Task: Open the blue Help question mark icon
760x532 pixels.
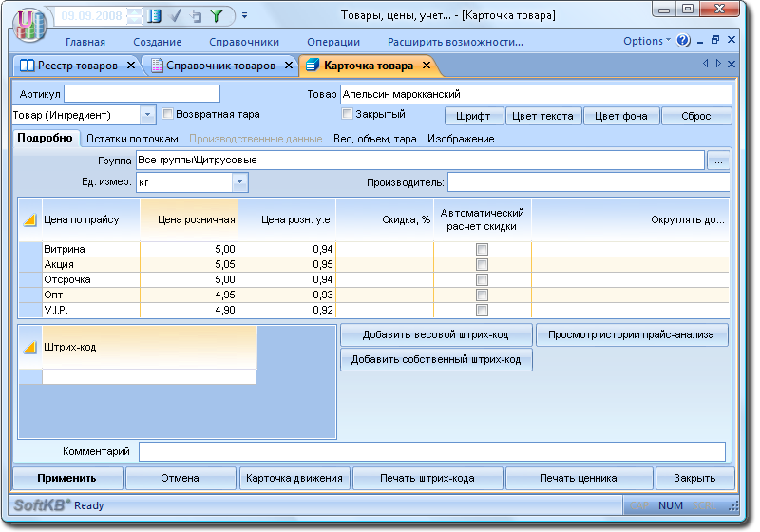Action: (683, 40)
